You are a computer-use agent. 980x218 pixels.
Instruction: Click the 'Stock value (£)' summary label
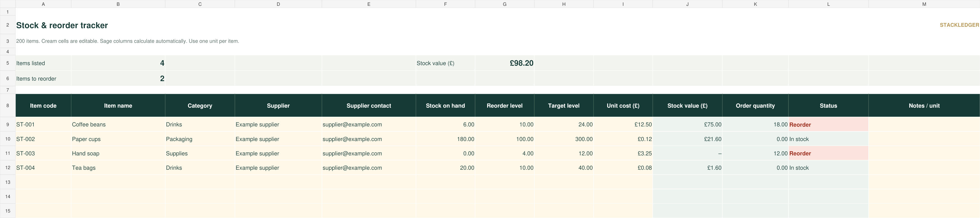tap(445, 63)
